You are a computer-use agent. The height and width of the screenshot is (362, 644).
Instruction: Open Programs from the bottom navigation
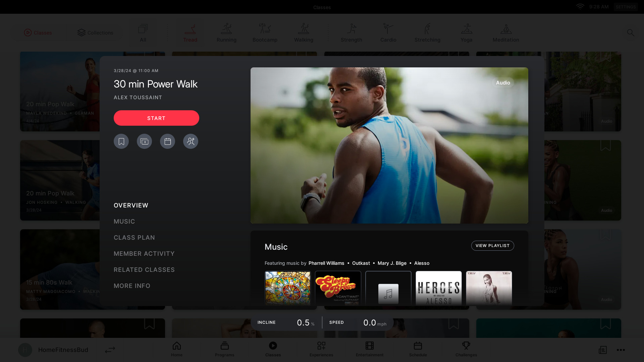click(224, 349)
